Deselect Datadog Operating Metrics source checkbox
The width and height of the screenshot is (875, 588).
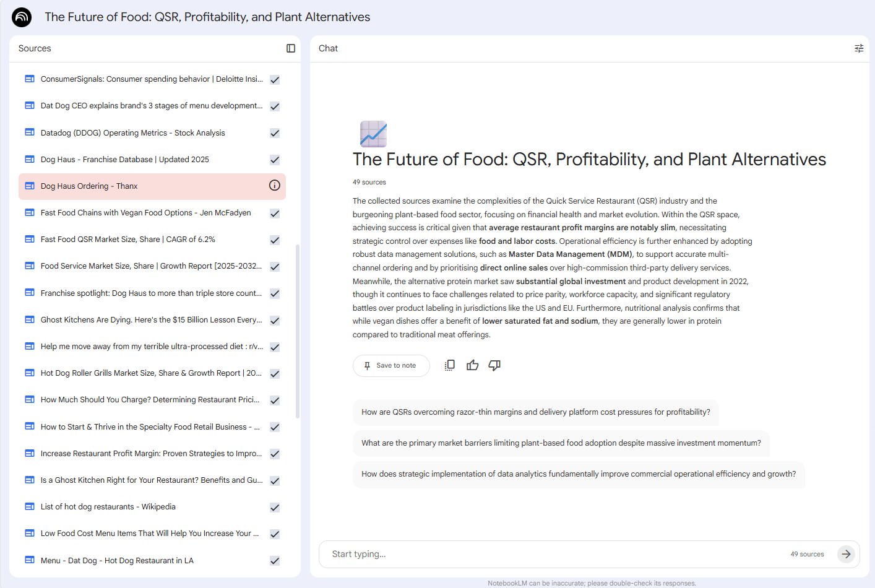tap(275, 133)
